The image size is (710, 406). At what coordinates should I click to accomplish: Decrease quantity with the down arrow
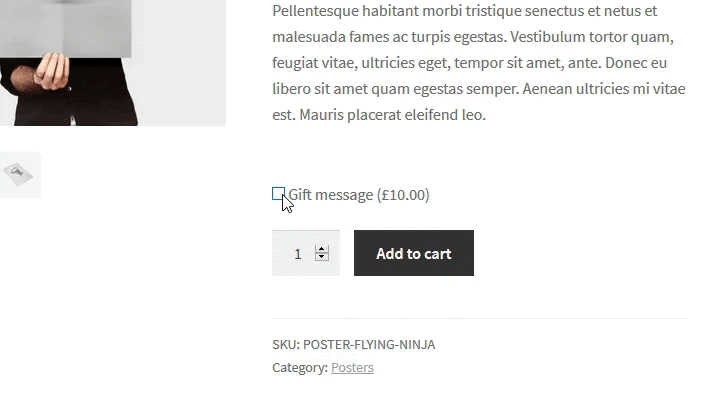tap(322, 258)
